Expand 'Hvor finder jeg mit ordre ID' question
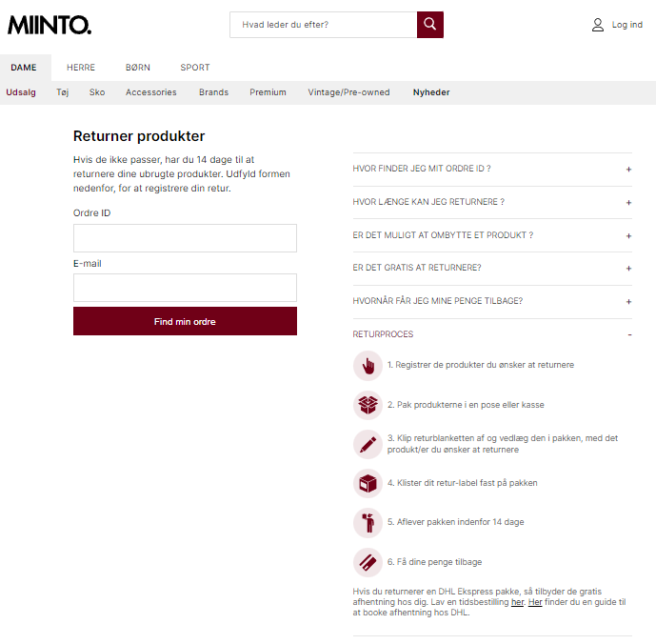This screenshot has height=644, width=656. (x=492, y=169)
